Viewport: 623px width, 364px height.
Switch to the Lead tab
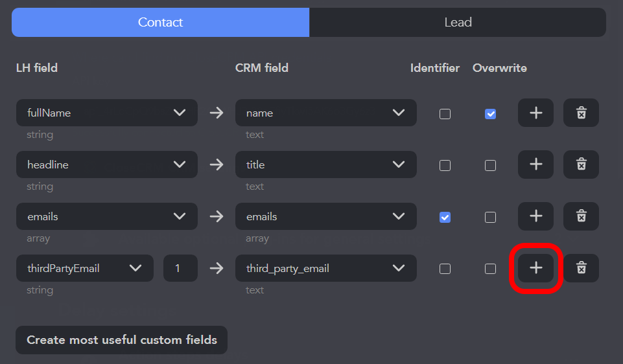tap(458, 22)
